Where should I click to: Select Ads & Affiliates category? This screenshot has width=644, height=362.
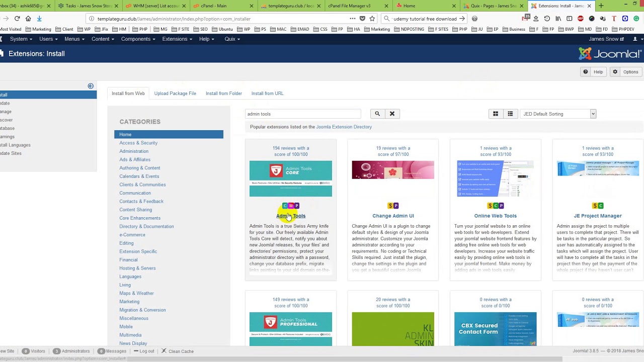135,159
